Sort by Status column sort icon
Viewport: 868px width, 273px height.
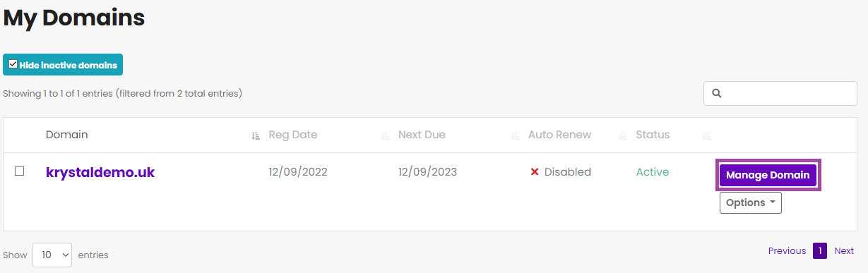(707, 135)
